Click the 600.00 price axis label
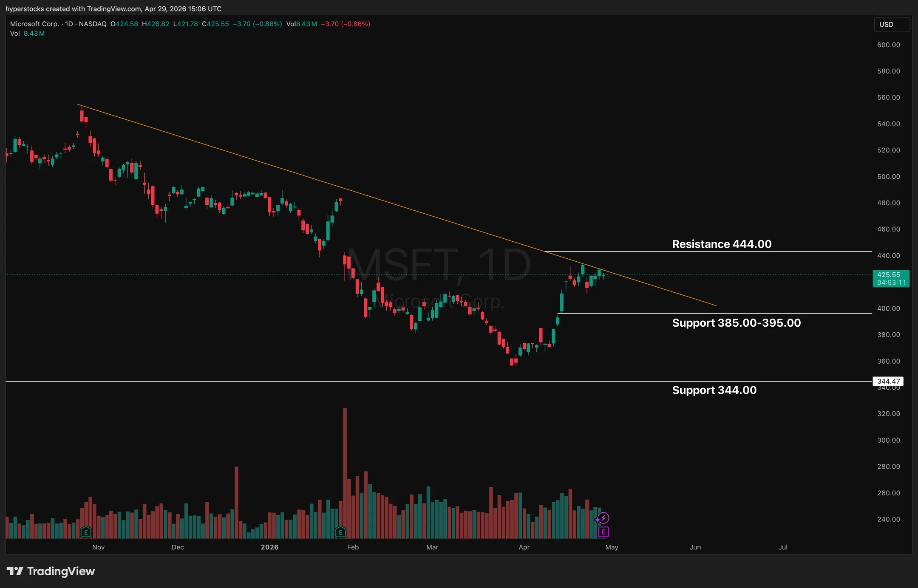918x588 pixels. point(888,45)
